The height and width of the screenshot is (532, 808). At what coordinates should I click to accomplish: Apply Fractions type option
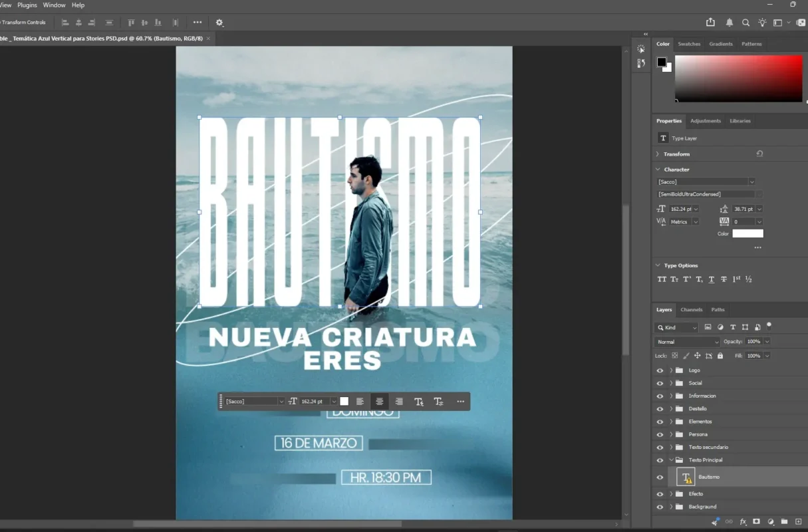(749, 279)
